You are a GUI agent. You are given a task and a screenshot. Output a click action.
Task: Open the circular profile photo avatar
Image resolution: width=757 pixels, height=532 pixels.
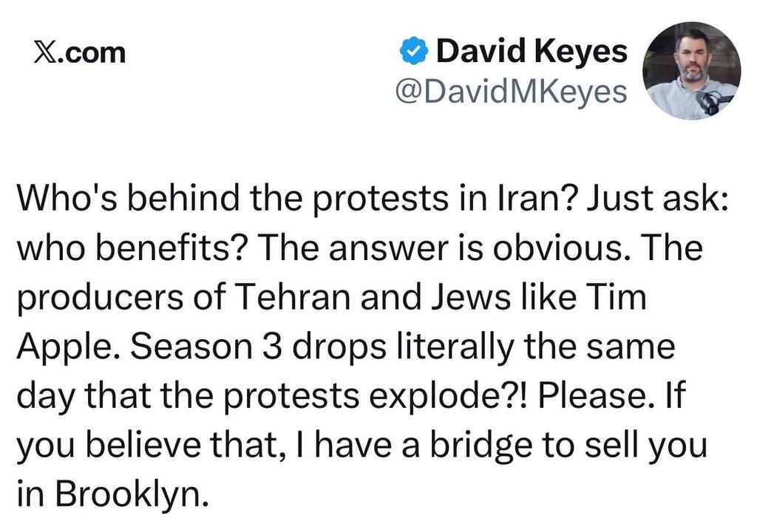(x=691, y=71)
